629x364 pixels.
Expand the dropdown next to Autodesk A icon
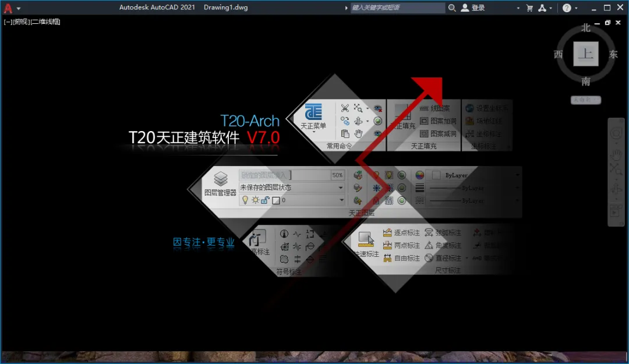551,8
